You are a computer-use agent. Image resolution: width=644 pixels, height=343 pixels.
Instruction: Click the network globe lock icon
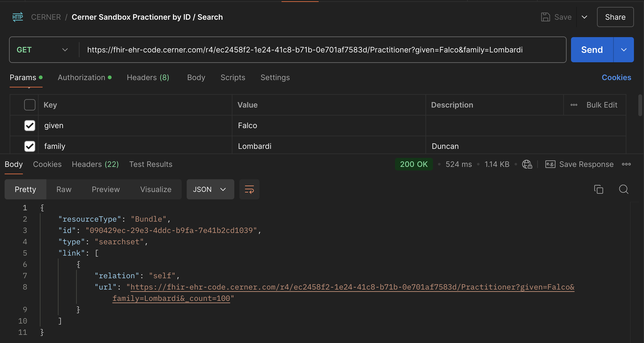(x=527, y=164)
